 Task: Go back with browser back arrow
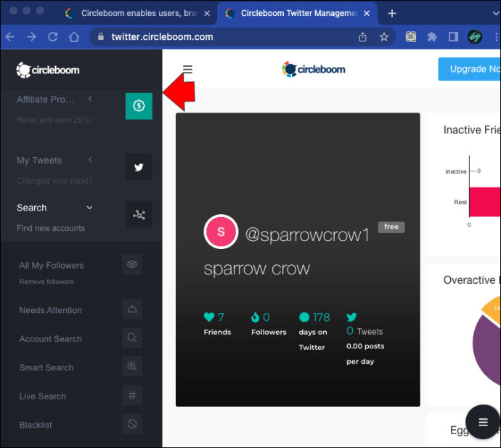click(x=10, y=37)
